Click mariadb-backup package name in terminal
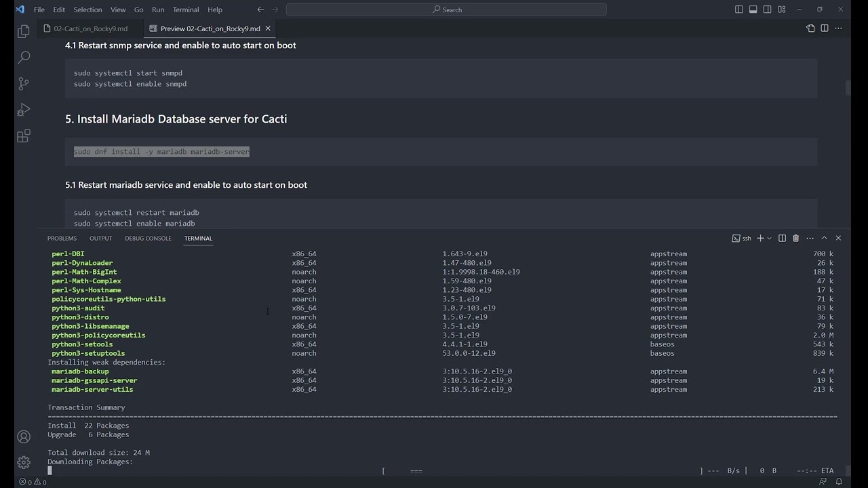The image size is (868, 488). pos(80,371)
